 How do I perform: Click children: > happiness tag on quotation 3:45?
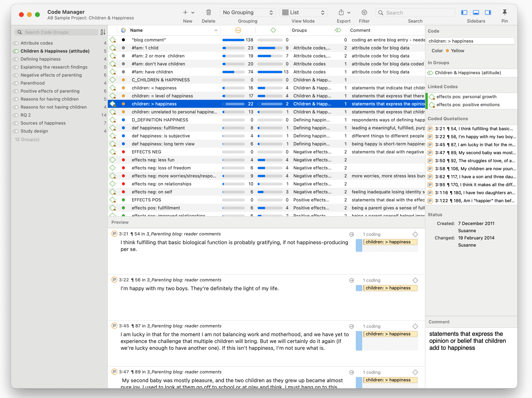point(390,334)
